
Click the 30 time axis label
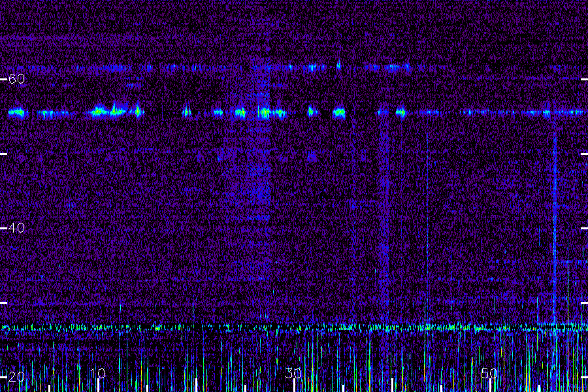pos(293,373)
